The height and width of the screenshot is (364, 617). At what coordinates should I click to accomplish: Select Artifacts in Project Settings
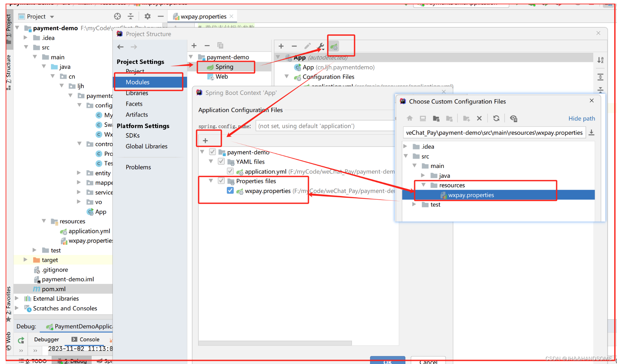137,115
